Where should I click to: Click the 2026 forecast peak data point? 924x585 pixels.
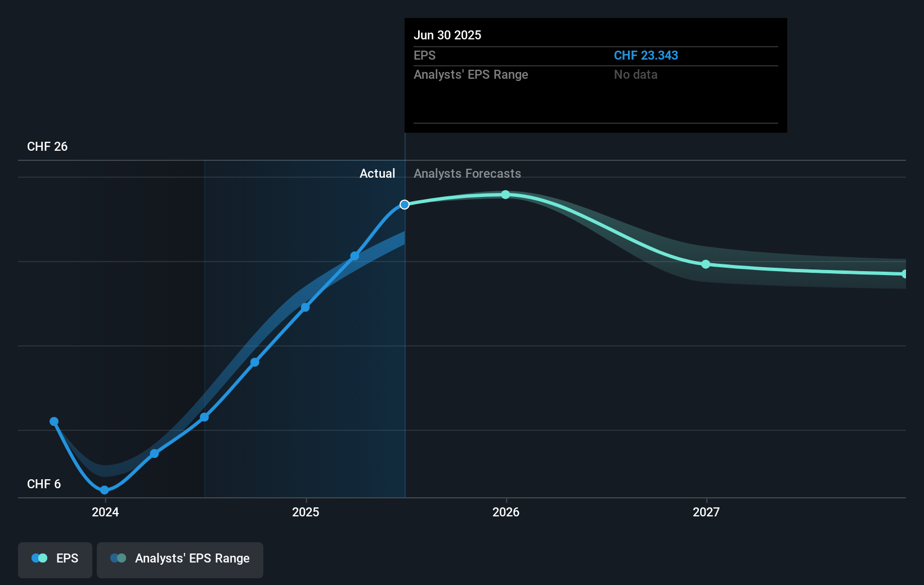(x=505, y=195)
